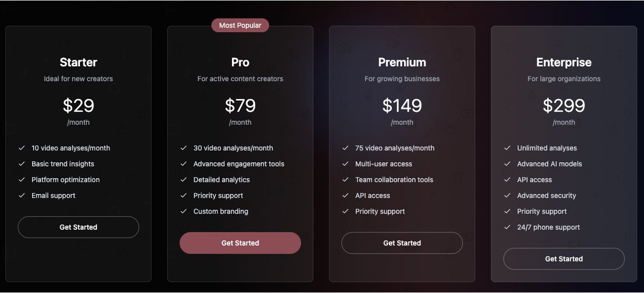Click the checkmark beside Multi-user access
Screen dimensions: 644x293
pos(346,164)
